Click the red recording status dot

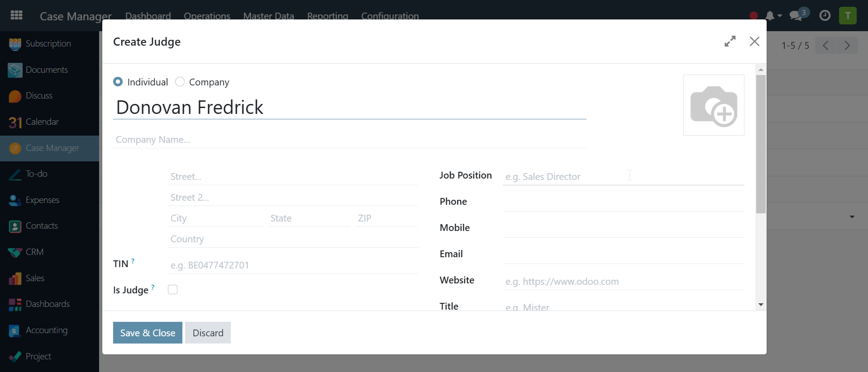754,16
